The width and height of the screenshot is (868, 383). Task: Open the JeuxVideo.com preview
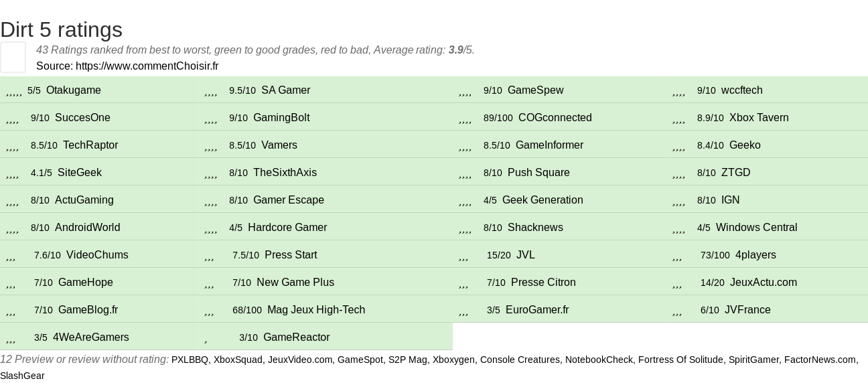pyautogui.click(x=300, y=360)
